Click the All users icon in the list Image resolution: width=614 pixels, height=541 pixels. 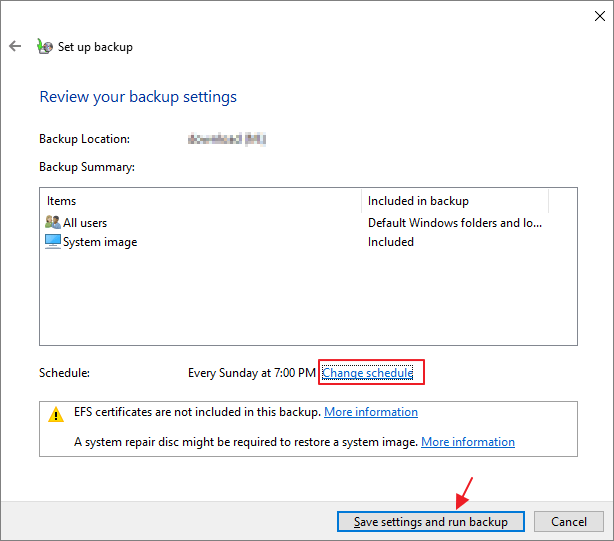(x=53, y=222)
